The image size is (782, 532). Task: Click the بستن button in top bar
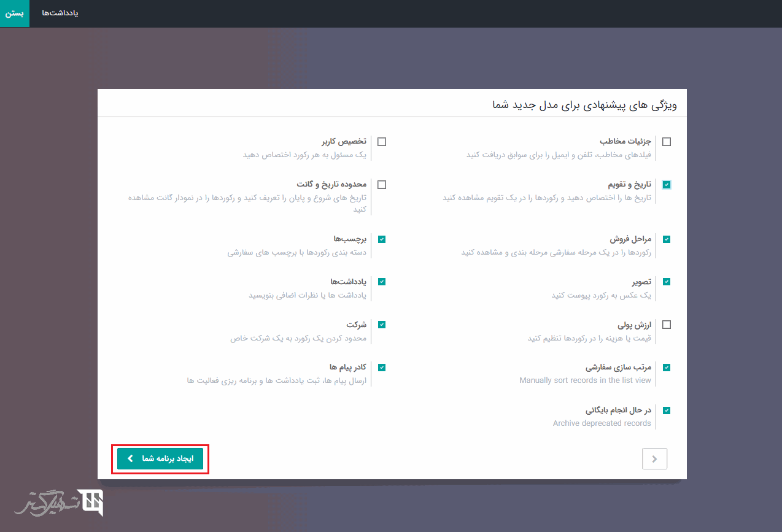click(x=15, y=13)
